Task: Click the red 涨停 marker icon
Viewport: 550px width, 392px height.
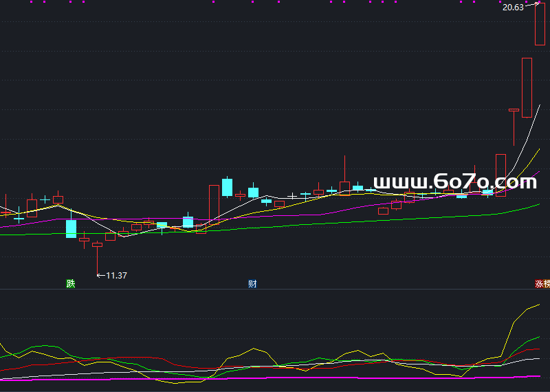Action: click(542, 283)
